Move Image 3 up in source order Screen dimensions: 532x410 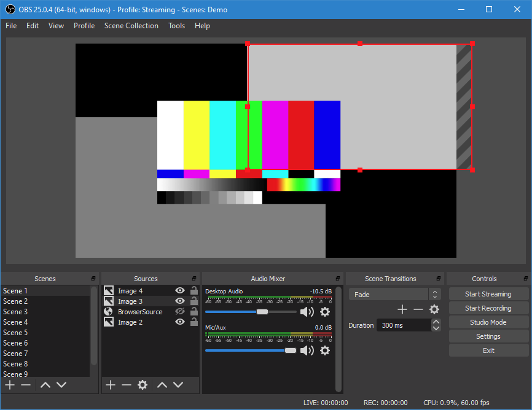162,385
